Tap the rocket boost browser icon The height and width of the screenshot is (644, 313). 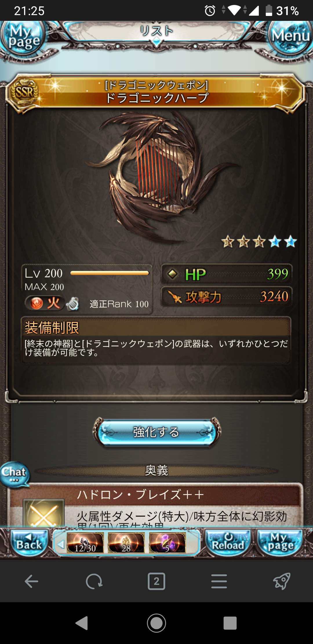(282, 581)
